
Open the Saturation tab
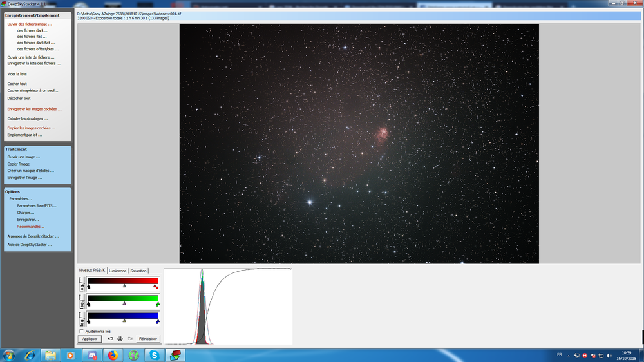point(138,271)
